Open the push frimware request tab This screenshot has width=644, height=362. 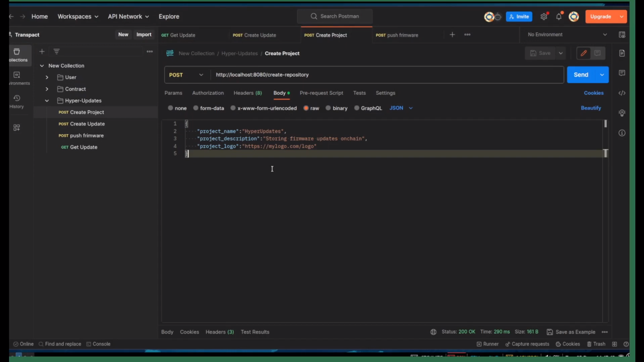403,35
